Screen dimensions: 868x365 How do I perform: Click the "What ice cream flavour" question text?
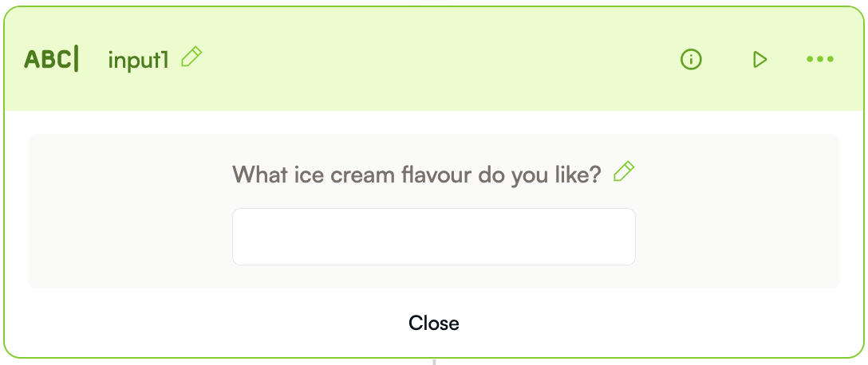416,174
